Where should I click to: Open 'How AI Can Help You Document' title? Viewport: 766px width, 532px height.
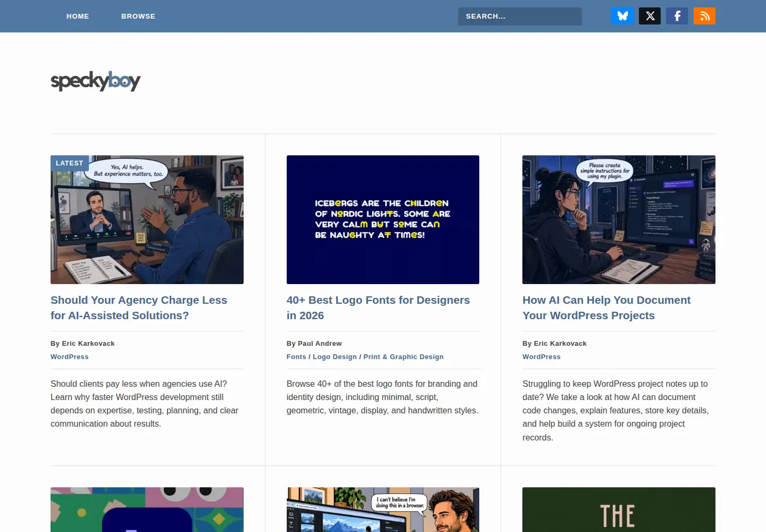[606, 307]
